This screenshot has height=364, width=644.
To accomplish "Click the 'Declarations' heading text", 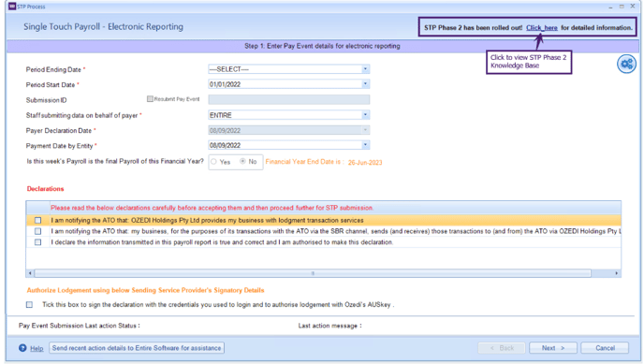I will pyautogui.click(x=45, y=189).
